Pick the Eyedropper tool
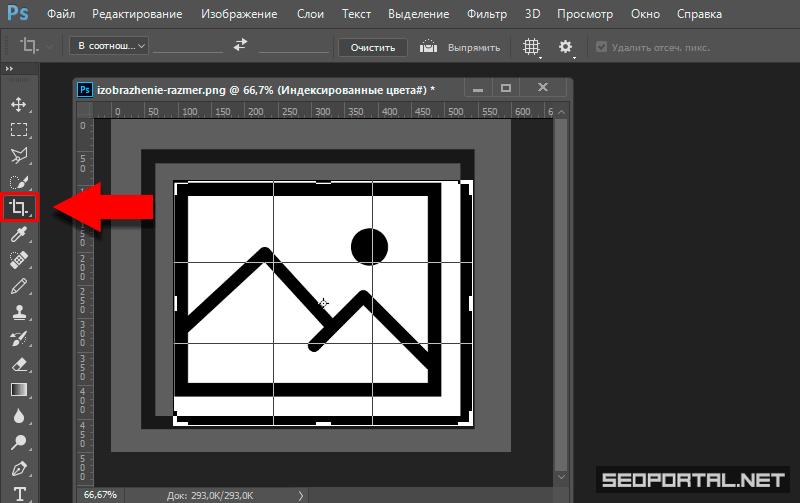This screenshot has height=503, width=800. coord(19,234)
